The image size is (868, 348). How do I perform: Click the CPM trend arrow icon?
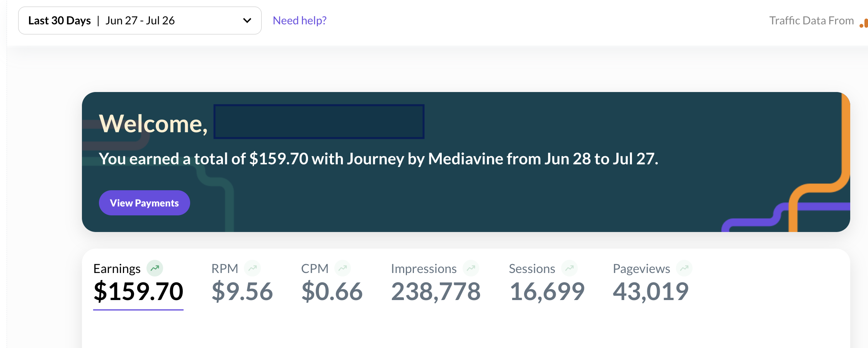click(342, 268)
